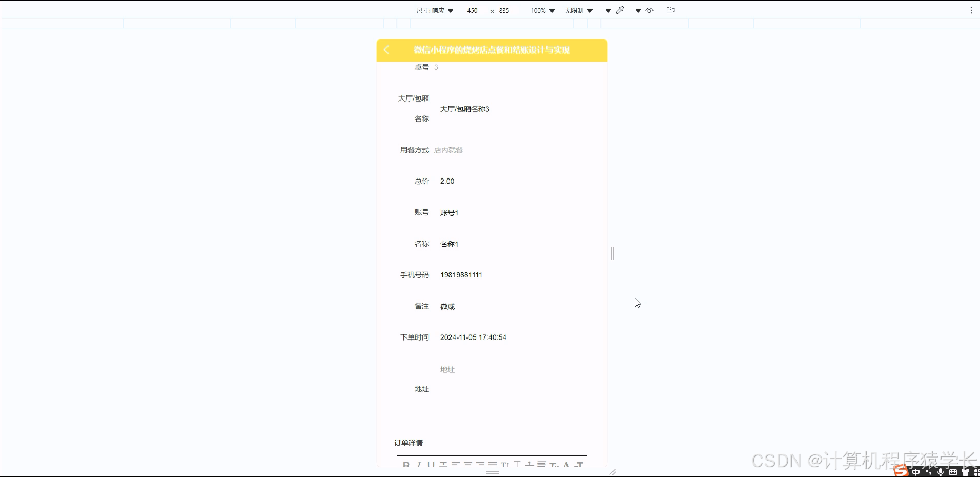Image resolution: width=980 pixels, height=477 pixels.
Task: Open the 100% zoom level dropdown
Action: coord(542,10)
